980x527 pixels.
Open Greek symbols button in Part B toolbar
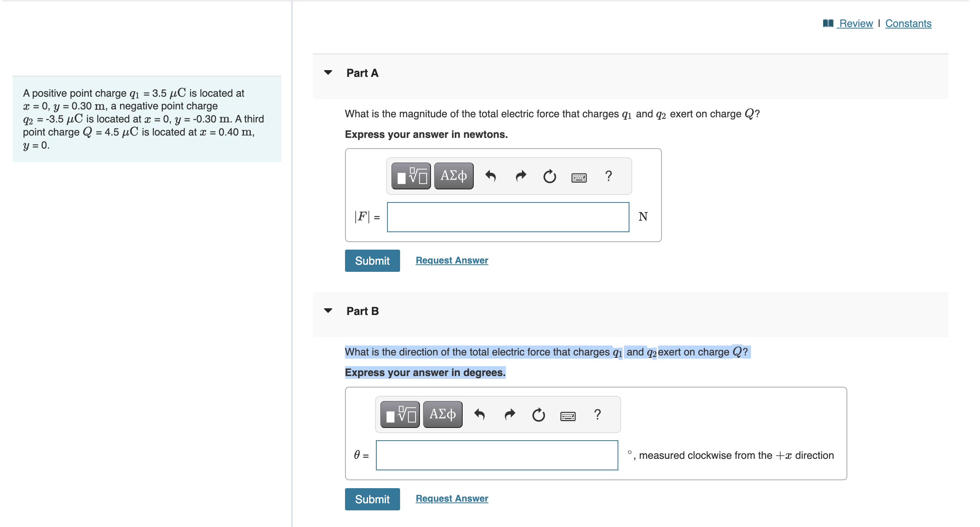(442, 414)
